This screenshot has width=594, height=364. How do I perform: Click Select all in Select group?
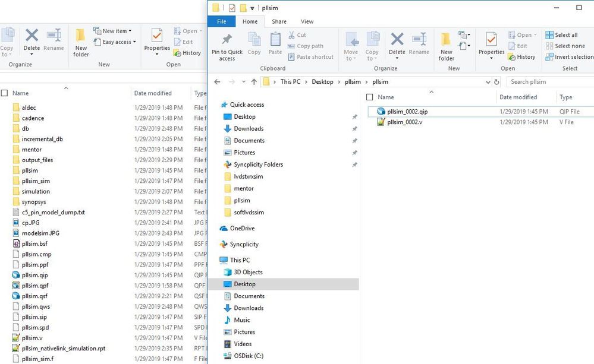click(561, 35)
